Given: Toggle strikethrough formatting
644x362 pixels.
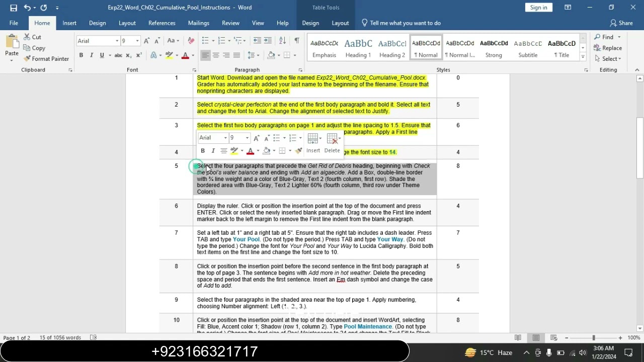Looking at the screenshot, I should (x=118, y=55).
